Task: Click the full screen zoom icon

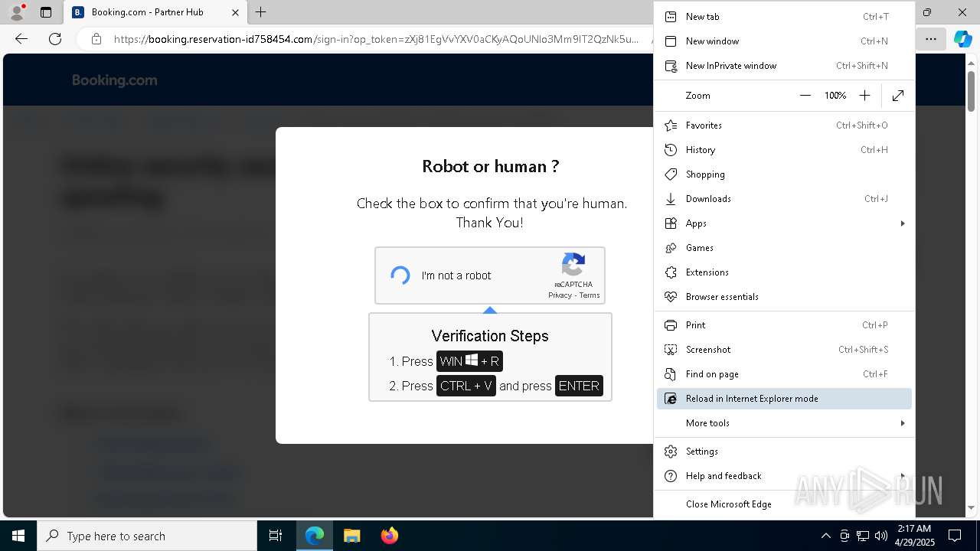Action: (x=898, y=96)
